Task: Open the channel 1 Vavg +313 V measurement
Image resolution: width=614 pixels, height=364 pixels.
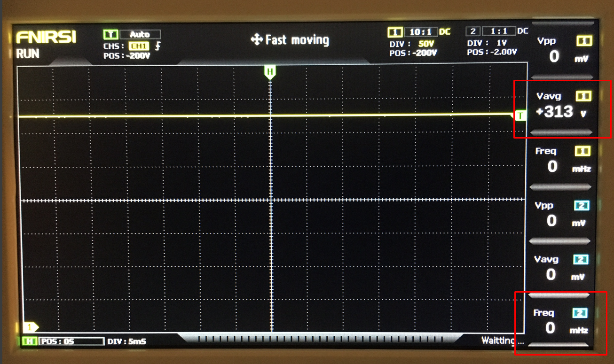Action: tap(561, 106)
